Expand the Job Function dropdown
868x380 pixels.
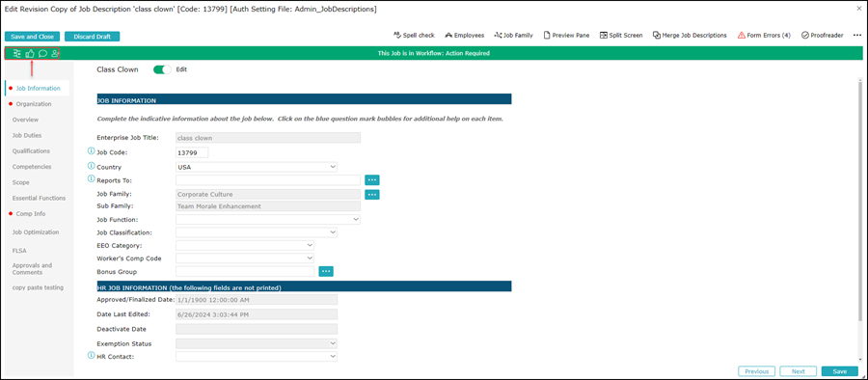[x=268, y=219]
